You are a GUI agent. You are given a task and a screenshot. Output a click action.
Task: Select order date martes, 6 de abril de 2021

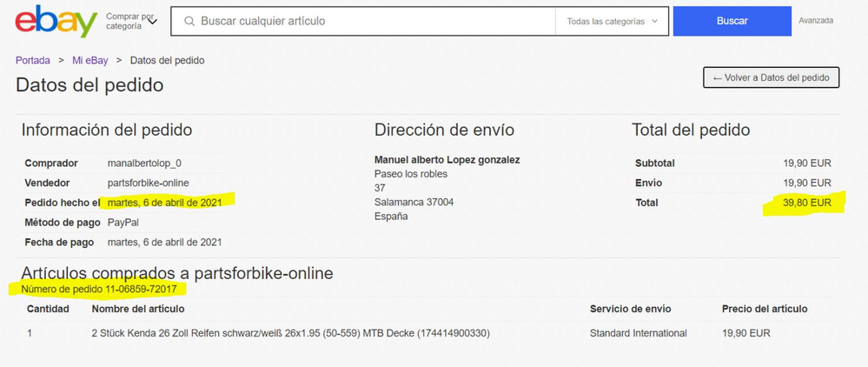click(x=164, y=203)
